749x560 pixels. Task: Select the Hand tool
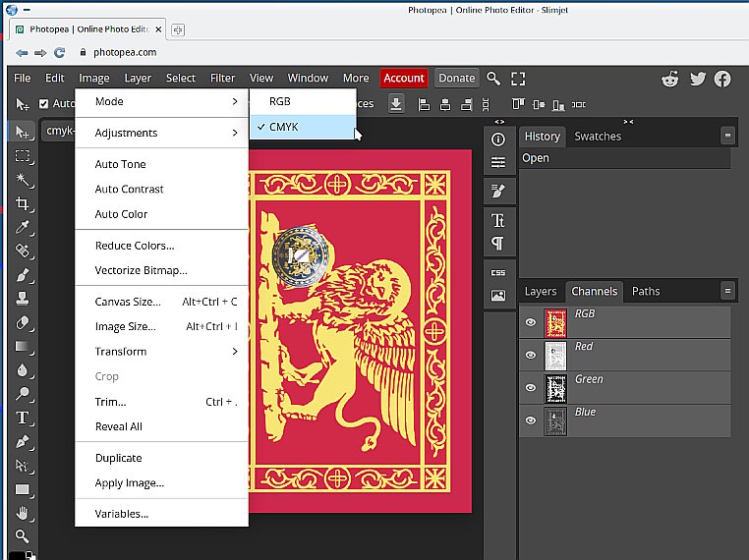[23, 513]
